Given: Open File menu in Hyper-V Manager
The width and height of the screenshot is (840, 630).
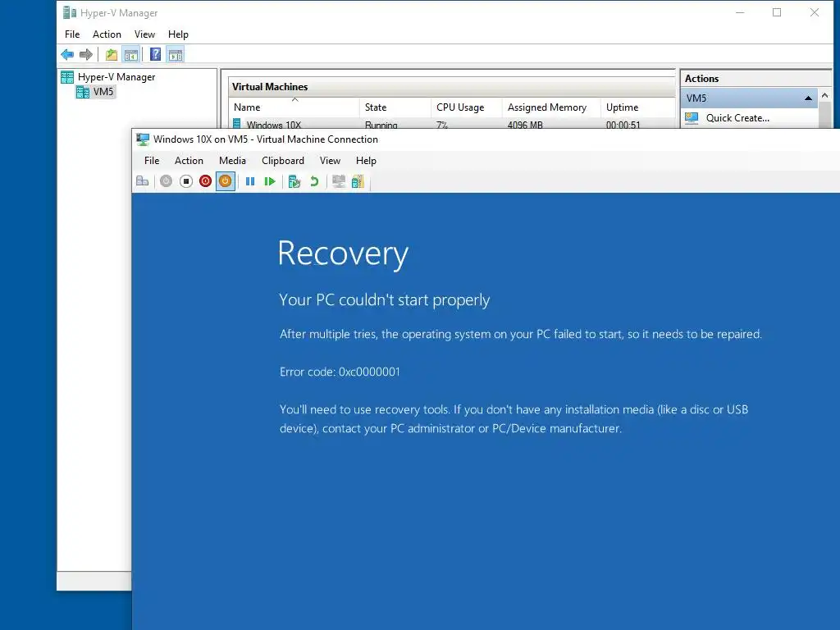Looking at the screenshot, I should 72,34.
